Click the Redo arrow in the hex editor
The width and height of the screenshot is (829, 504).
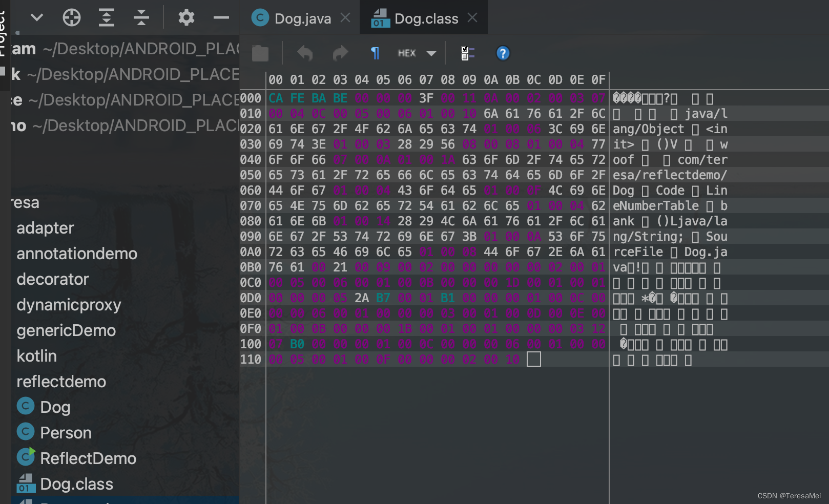340,53
